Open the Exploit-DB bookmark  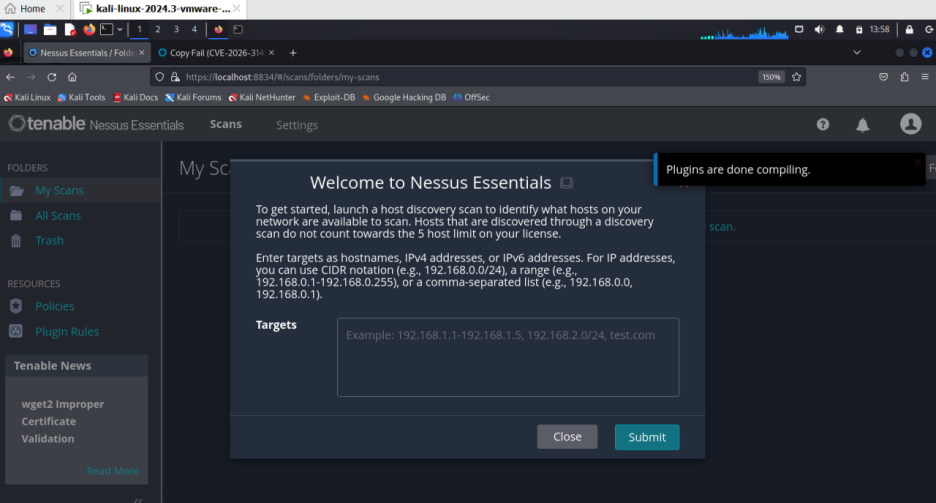(329, 97)
